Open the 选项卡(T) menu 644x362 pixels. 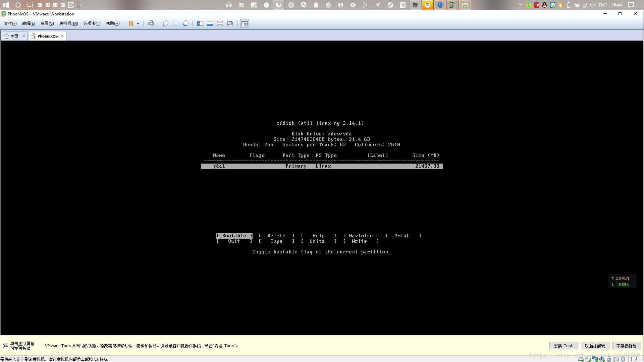tap(92, 23)
